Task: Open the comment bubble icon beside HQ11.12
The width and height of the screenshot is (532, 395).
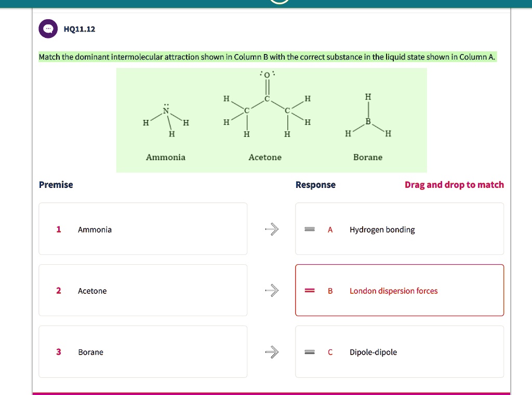Action: point(48,29)
